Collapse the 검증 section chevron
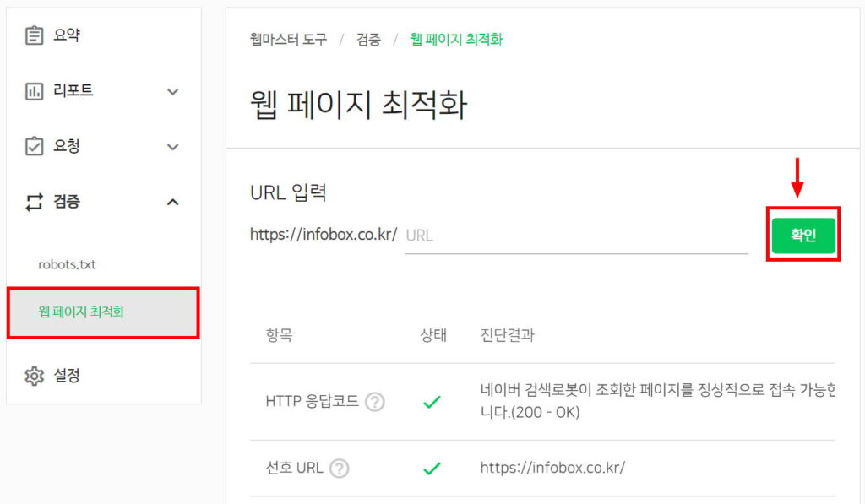 click(172, 202)
